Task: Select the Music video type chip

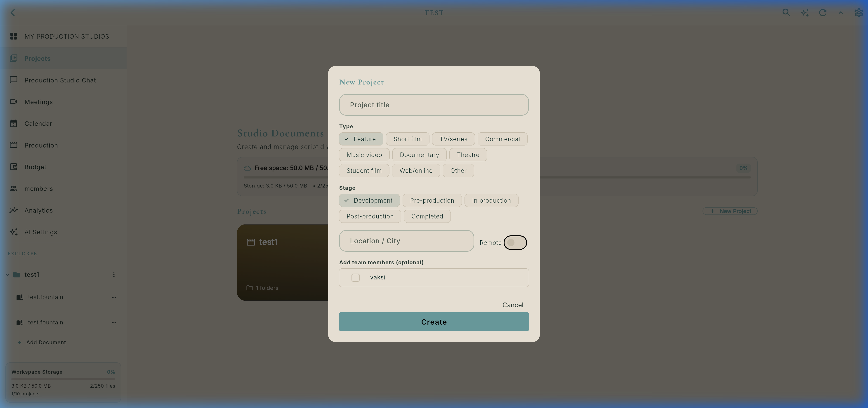Action: [x=364, y=155]
